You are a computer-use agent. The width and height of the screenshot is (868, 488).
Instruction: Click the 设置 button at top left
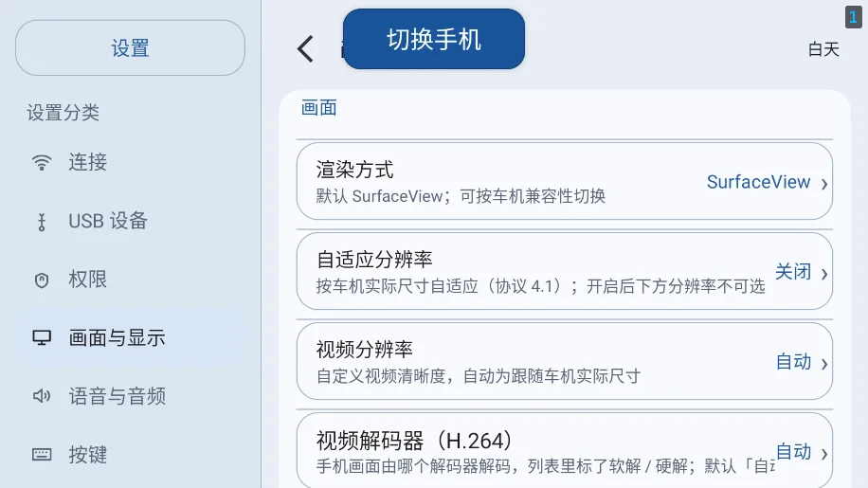click(x=130, y=48)
